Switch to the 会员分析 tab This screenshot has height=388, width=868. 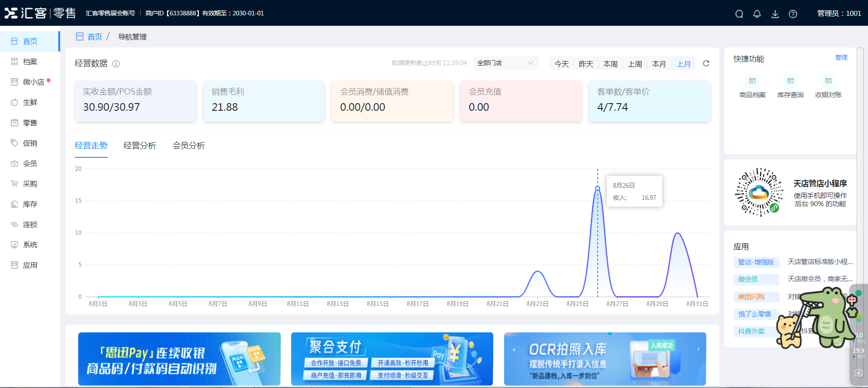tap(189, 146)
